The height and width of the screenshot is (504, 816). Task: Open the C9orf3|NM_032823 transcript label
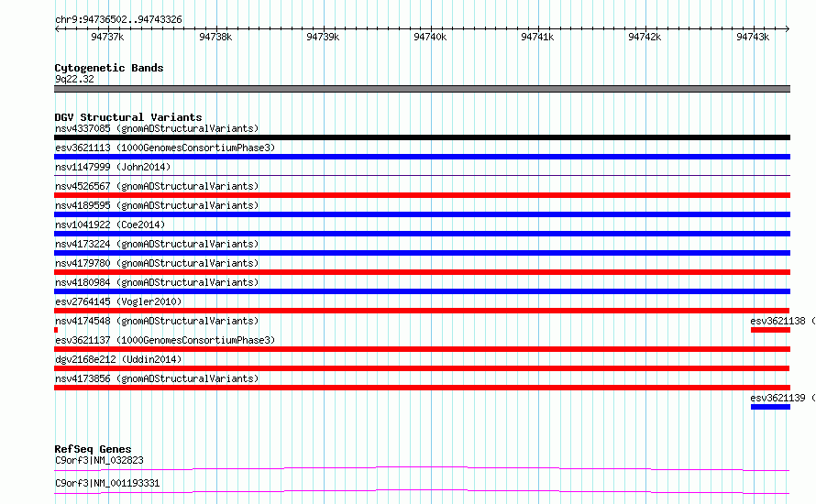99,460
